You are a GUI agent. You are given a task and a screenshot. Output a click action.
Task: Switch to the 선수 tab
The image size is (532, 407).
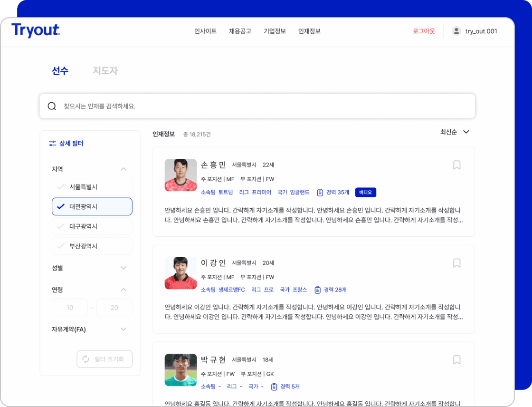point(60,71)
